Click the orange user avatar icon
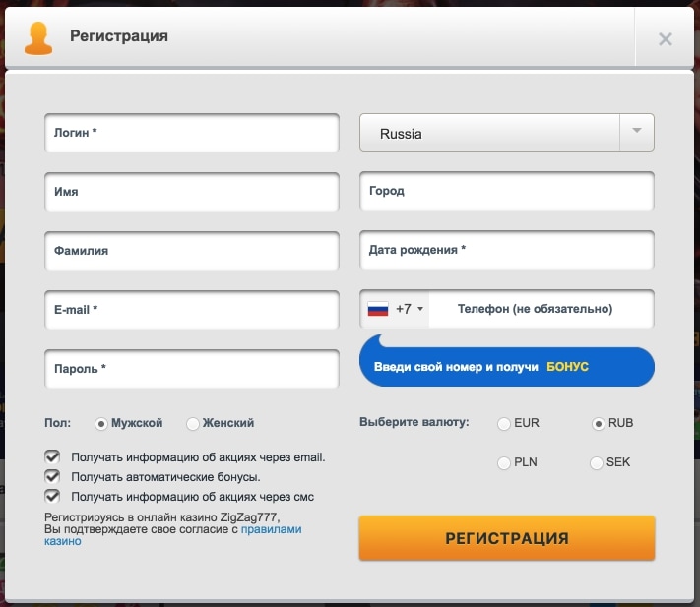The width and height of the screenshot is (700, 607). [38, 37]
